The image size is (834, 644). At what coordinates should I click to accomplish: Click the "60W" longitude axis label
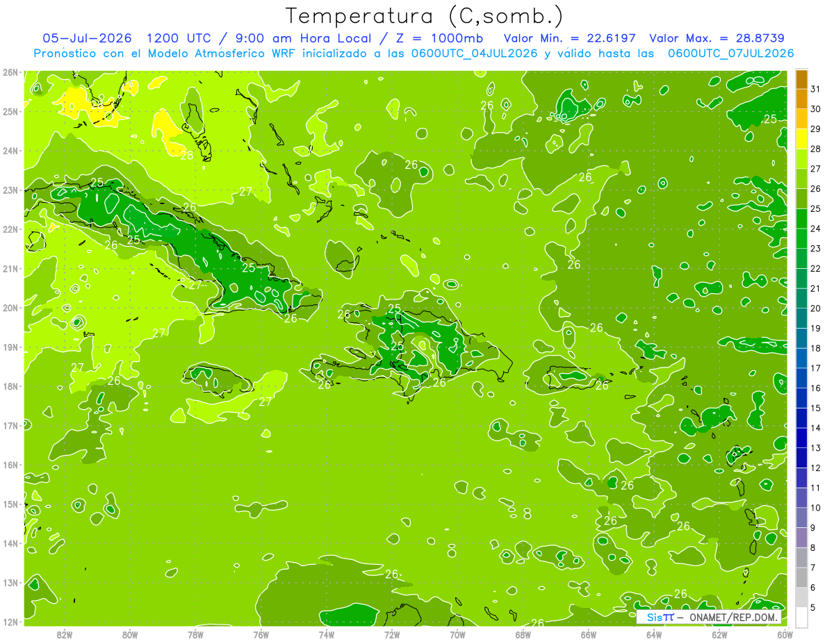[785, 634]
